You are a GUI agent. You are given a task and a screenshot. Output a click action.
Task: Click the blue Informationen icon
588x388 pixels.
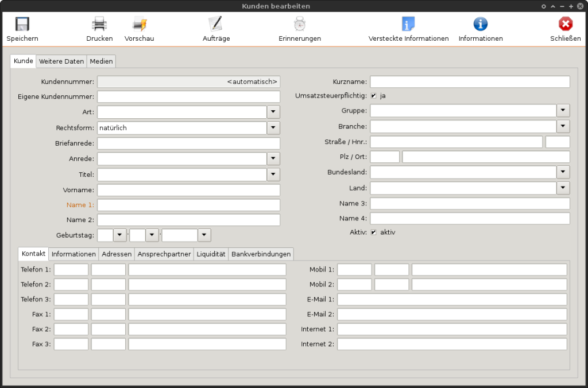click(481, 24)
